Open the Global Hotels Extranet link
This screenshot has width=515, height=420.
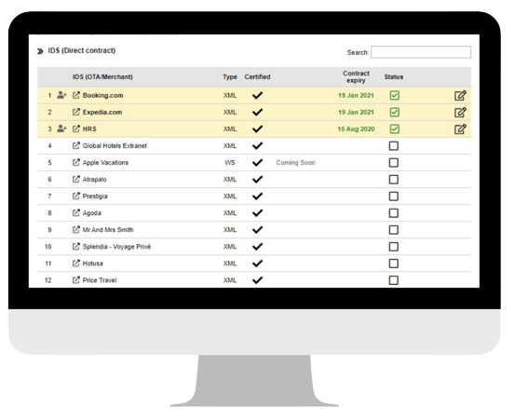[x=115, y=145]
